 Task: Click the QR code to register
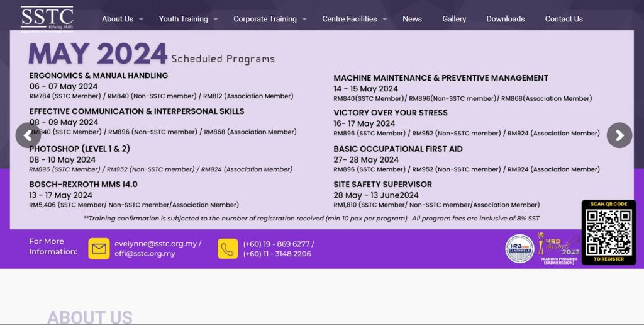pyautogui.click(x=608, y=232)
